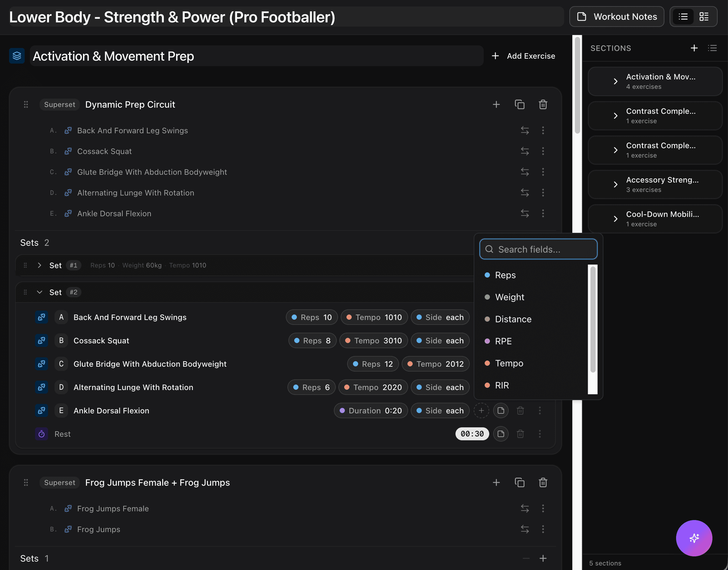Select list view mode
The width and height of the screenshot is (728, 570).
[683, 16]
